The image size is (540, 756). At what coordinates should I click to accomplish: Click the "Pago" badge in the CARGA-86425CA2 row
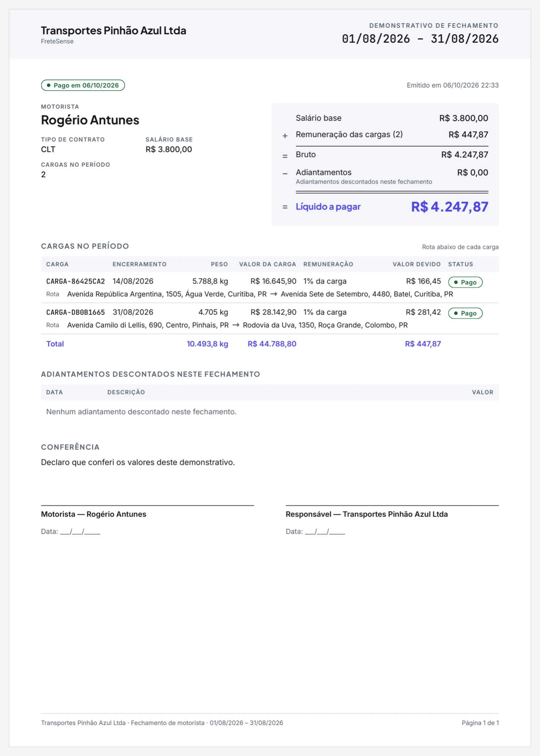pyautogui.click(x=465, y=282)
